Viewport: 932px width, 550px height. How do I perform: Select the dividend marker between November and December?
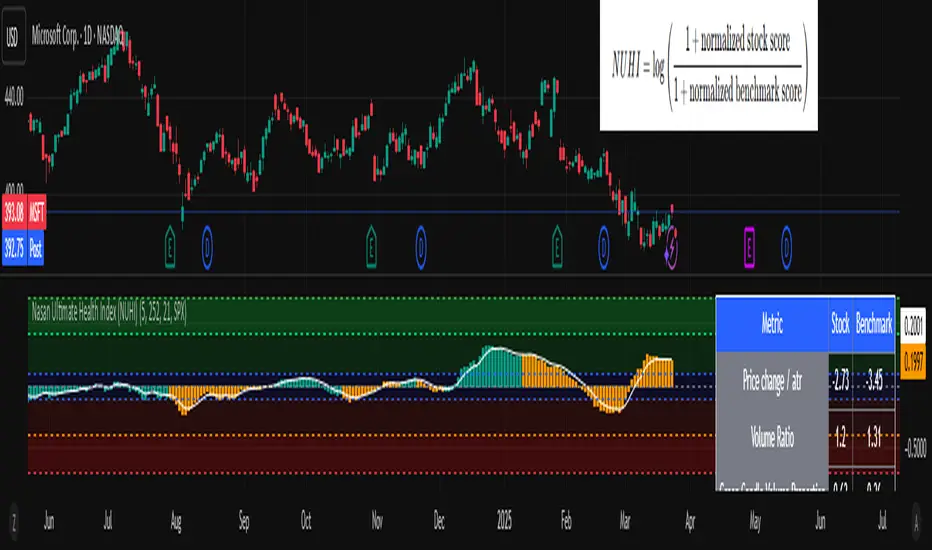[x=421, y=247]
